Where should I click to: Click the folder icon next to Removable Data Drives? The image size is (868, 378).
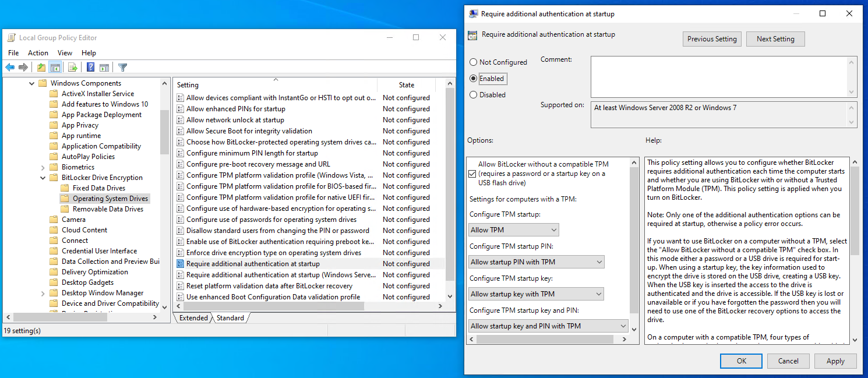click(65, 209)
